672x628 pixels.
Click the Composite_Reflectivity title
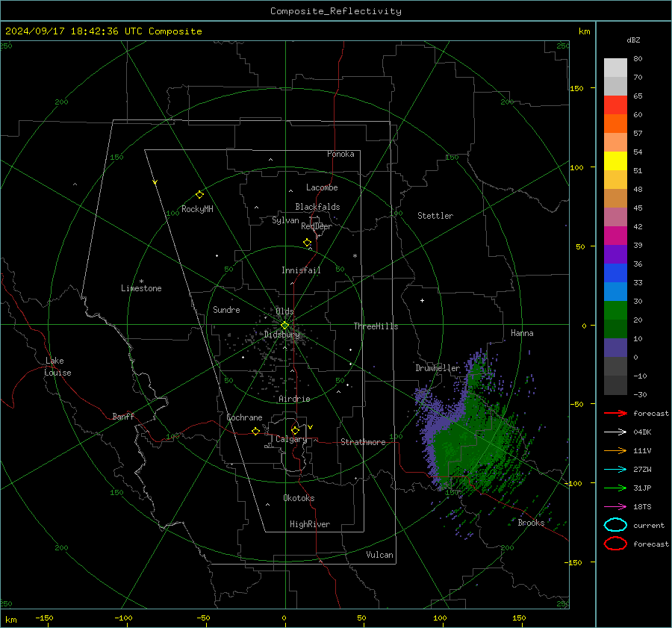tap(335, 11)
